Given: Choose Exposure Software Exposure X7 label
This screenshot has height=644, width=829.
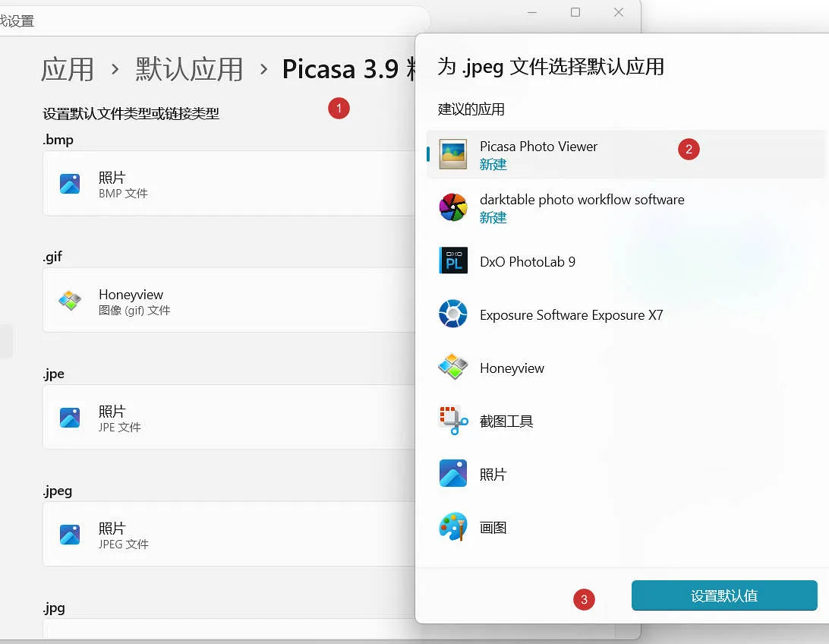Looking at the screenshot, I should point(571,315).
